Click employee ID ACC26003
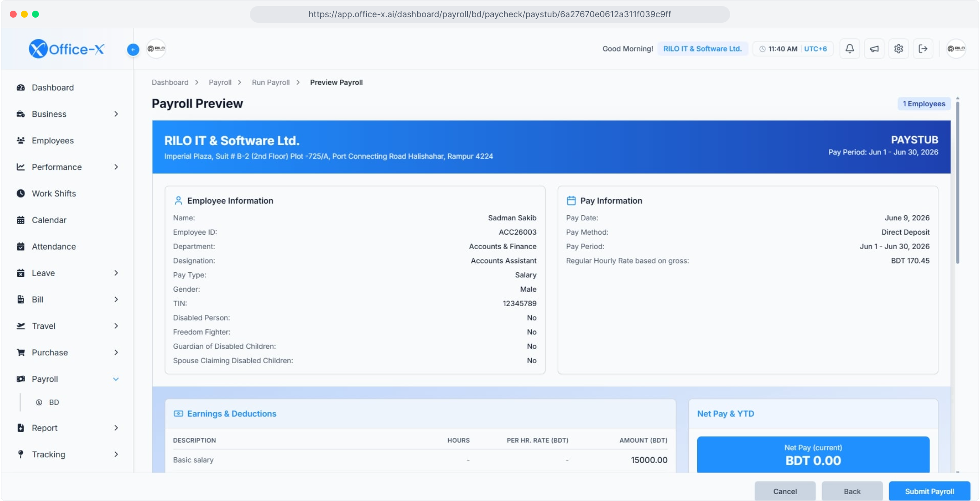This screenshot has height=501, width=980. pyautogui.click(x=517, y=232)
